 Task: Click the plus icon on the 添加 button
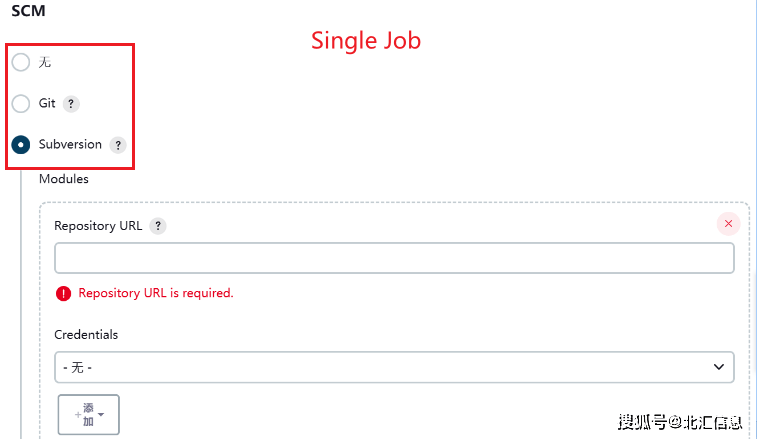[x=78, y=414]
